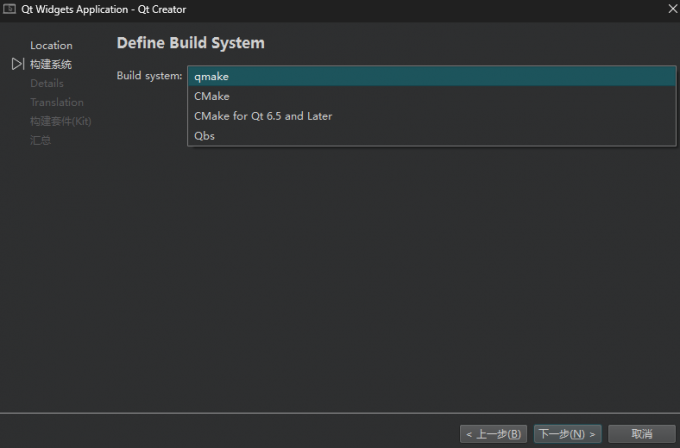
Task: Go to the 汇总 summary step
Action: point(40,140)
